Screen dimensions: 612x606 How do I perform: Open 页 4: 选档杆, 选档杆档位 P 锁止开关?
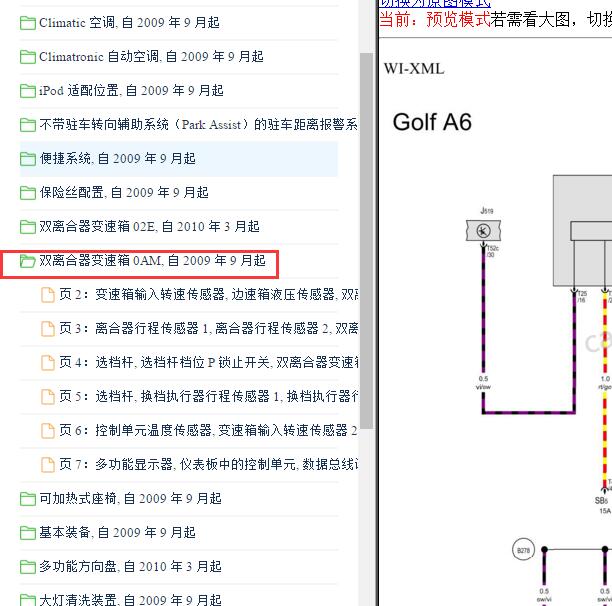tap(208, 363)
